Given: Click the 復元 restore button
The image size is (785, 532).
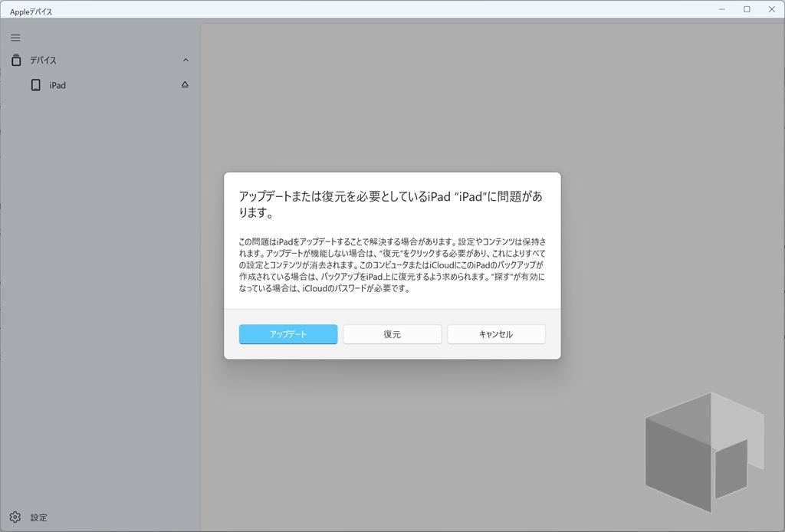Looking at the screenshot, I should 392,334.
